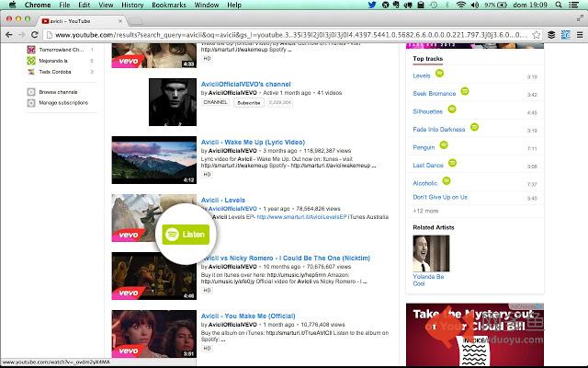Play the Levels top track link
Screen dimensions: 588x368
tap(421, 75)
